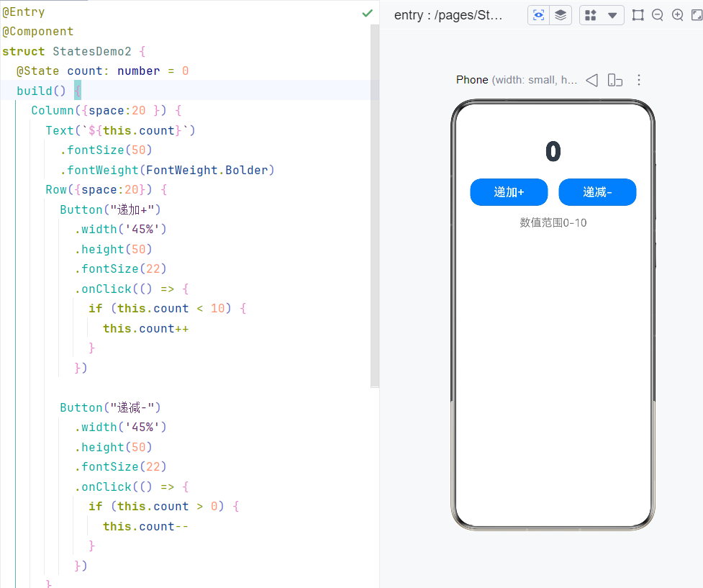703x588 pixels.
Task: Click '.fontWeight(FontWeight.Bolder)' line
Action: [167, 170]
